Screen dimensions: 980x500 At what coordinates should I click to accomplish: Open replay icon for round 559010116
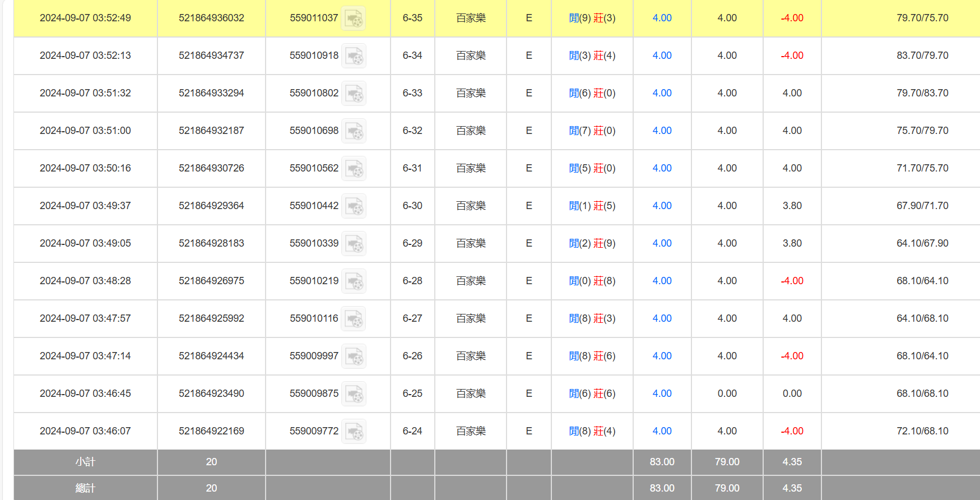pyautogui.click(x=354, y=319)
